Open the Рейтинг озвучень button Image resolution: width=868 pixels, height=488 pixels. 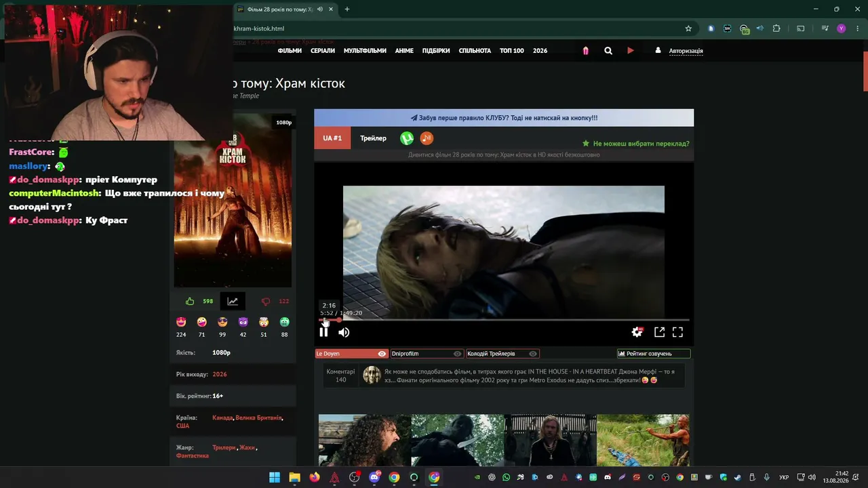[654, 354]
